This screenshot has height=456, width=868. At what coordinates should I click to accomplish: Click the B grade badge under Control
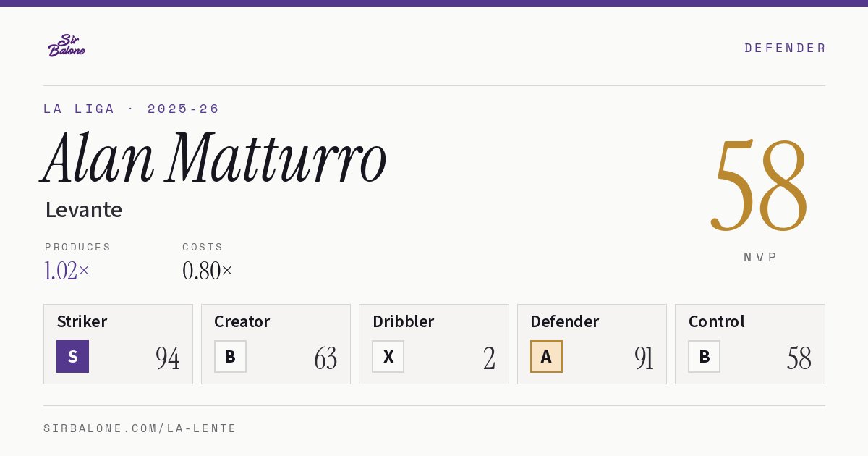click(704, 356)
